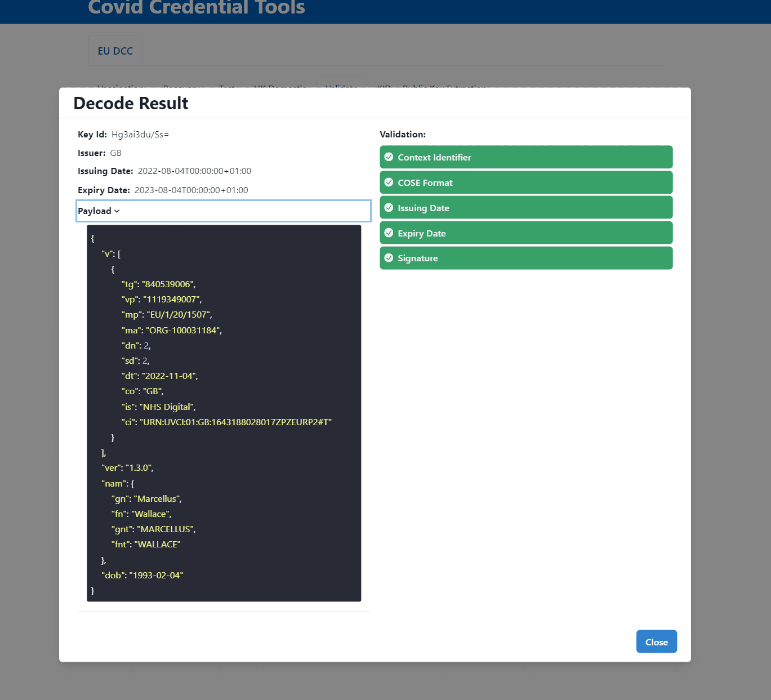The height and width of the screenshot is (700, 771).
Task: Click the "gnt": "MARCELLUS" line
Action: click(x=154, y=529)
